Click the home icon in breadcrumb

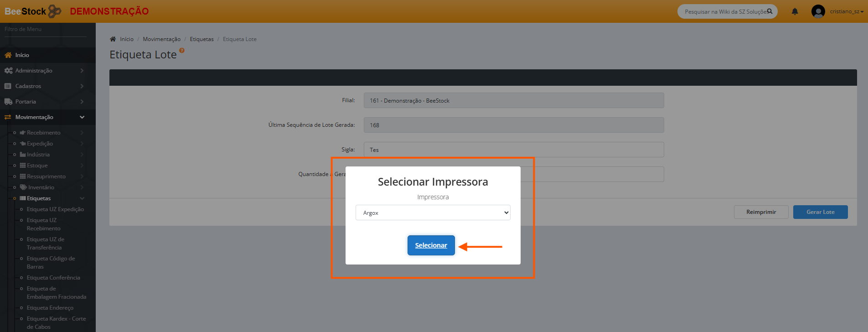(x=113, y=39)
